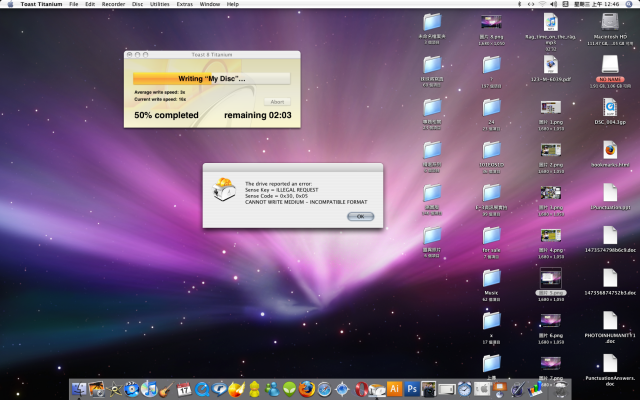Open the Disc menu
Screen dimensions: 640x400
click(137, 4)
